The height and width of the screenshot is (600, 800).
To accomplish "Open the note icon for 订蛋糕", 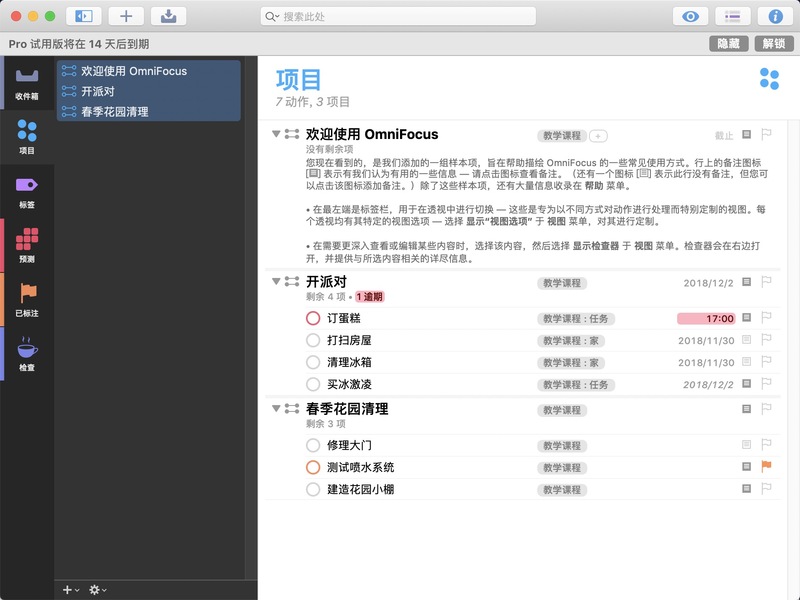I will [746, 317].
